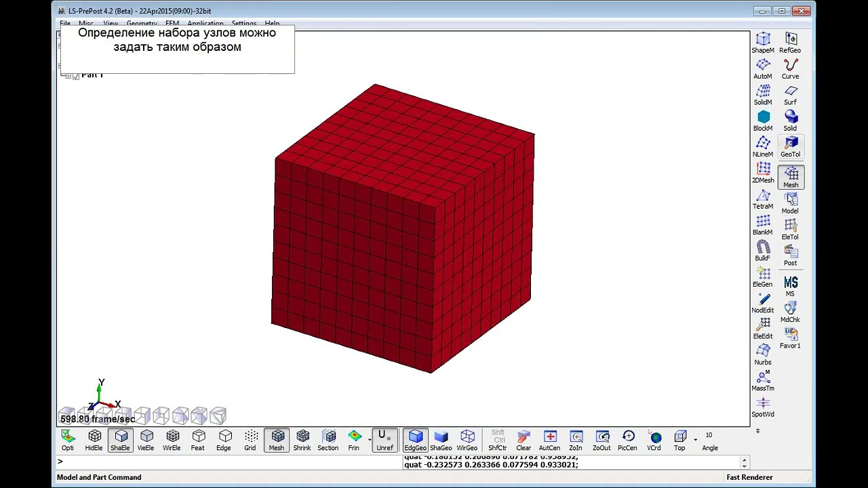Viewport: 868px width, 488px height.
Task: Open the dropdown arrow beside Top view
Action: coord(695,441)
